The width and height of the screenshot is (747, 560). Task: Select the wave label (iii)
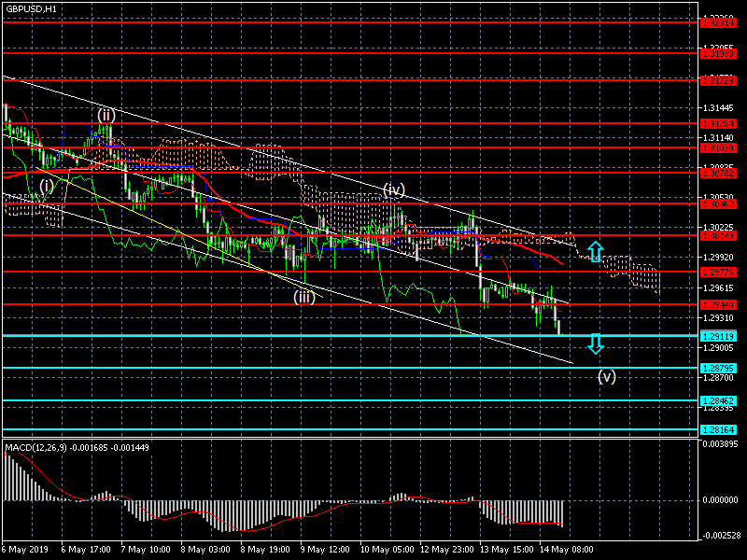coord(304,297)
